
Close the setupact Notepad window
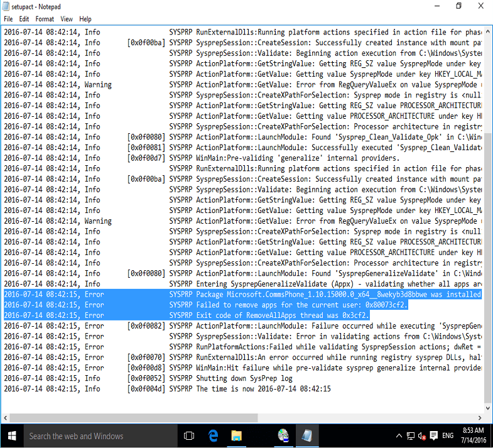coord(480,6)
